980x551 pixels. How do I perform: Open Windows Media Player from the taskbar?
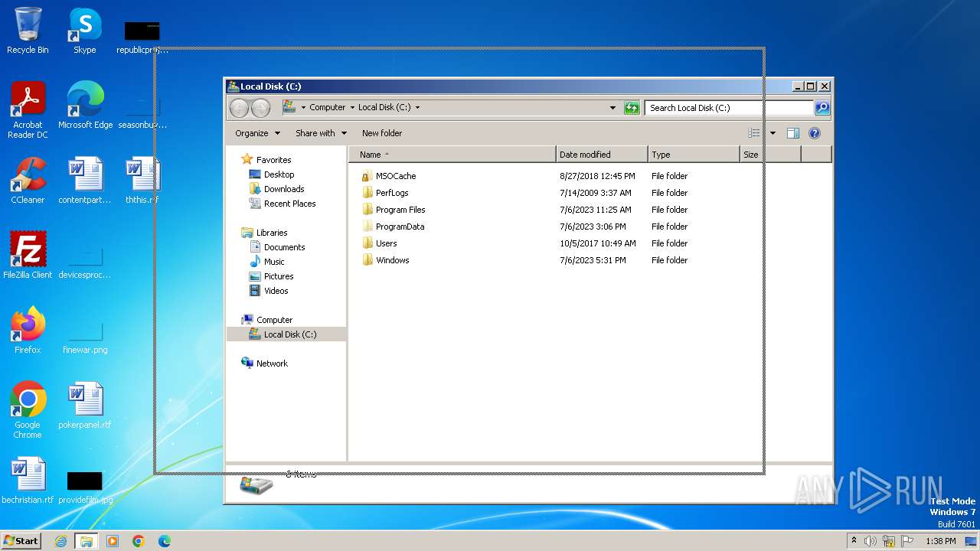[x=113, y=541]
